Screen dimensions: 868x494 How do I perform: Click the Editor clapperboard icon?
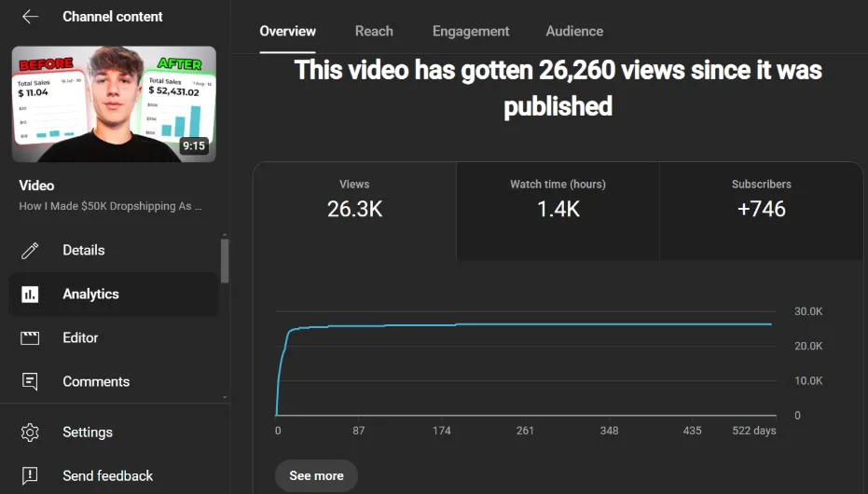30,338
